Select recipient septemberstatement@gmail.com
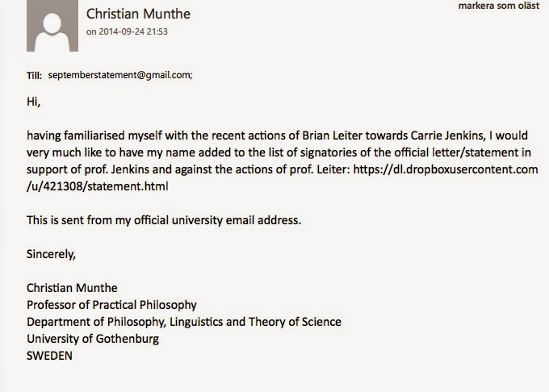Screen dimensions: 549x392 tap(120, 75)
